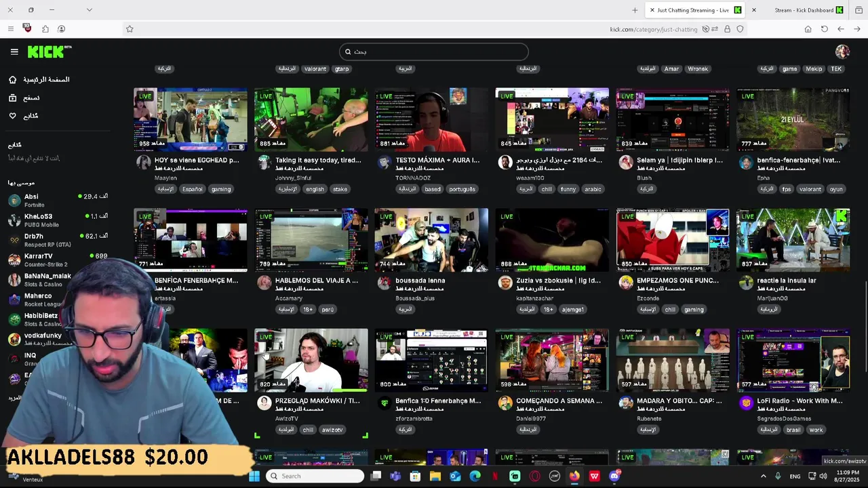Open the Firefox application menu icon
868x488 pixels.
(x=10, y=29)
